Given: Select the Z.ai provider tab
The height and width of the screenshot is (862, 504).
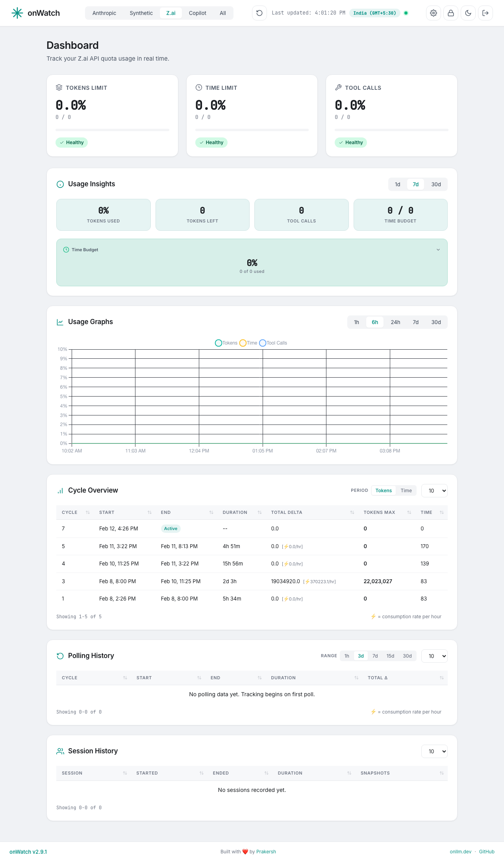Looking at the screenshot, I should point(171,13).
